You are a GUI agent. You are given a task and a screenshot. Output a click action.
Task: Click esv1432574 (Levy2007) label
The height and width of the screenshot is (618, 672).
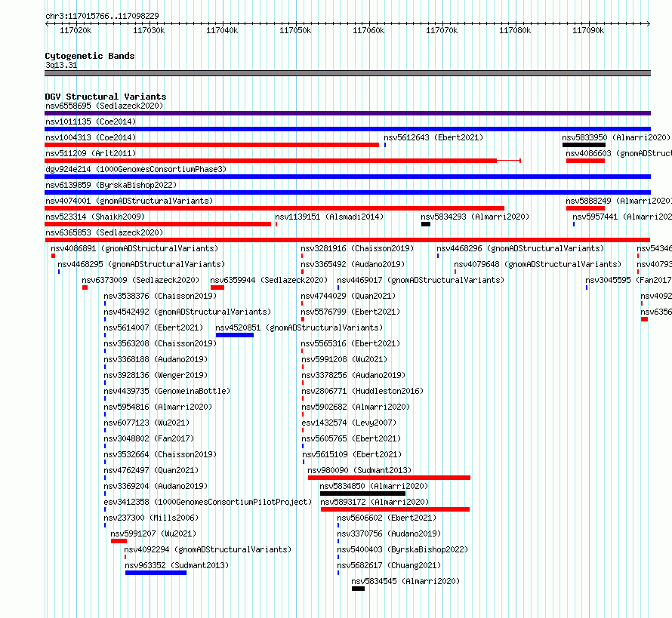(349, 423)
